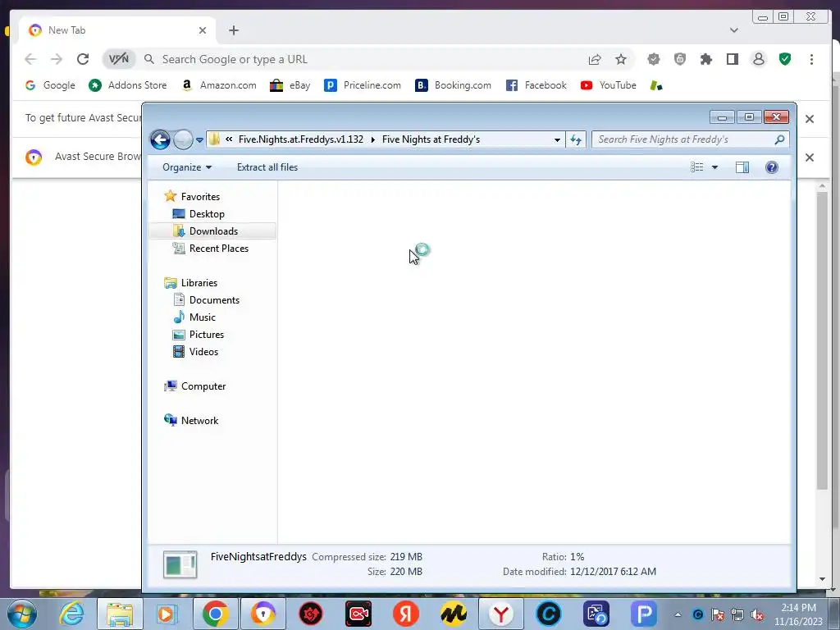Open the YouTube bookmark
The image size is (840, 630).
point(609,85)
